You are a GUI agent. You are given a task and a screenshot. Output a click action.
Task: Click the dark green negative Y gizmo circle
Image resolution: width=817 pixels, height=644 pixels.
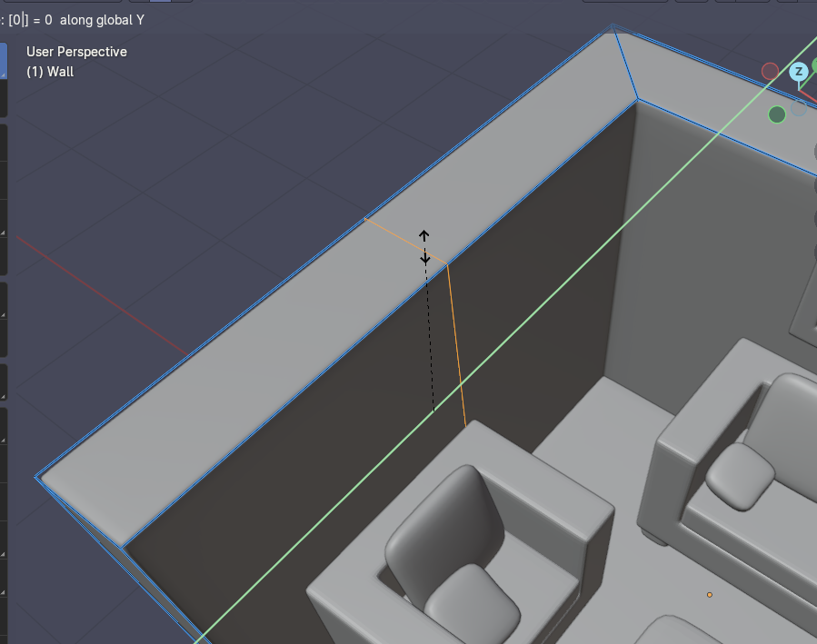point(776,114)
